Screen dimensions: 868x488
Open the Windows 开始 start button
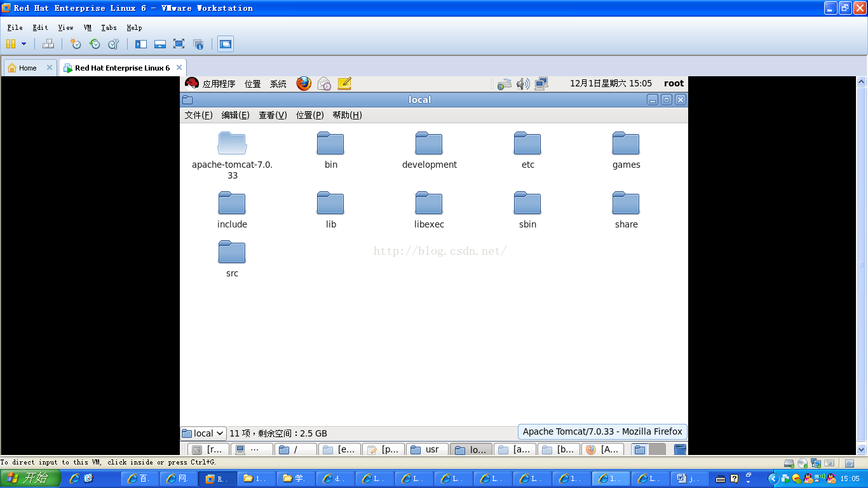[31, 478]
